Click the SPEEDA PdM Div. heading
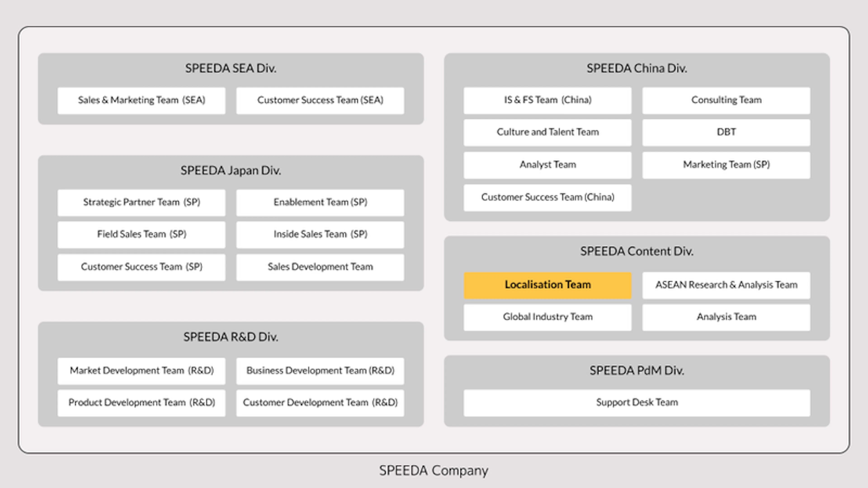Image resolution: width=868 pixels, height=488 pixels. pyautogui.click(x=637, y=371)
